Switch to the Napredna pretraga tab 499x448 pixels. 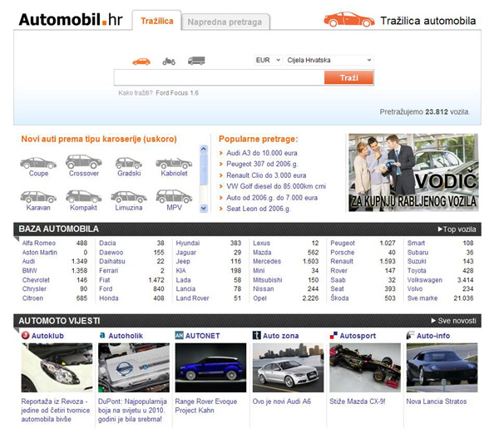[x=225, y=22]
